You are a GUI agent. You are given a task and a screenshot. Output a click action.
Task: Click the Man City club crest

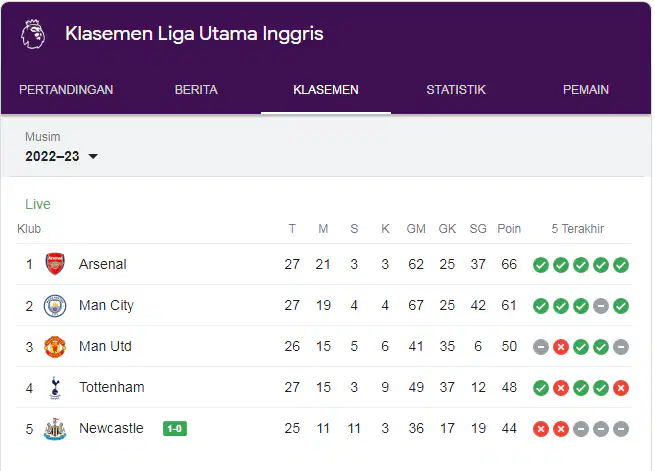(55, 306)
